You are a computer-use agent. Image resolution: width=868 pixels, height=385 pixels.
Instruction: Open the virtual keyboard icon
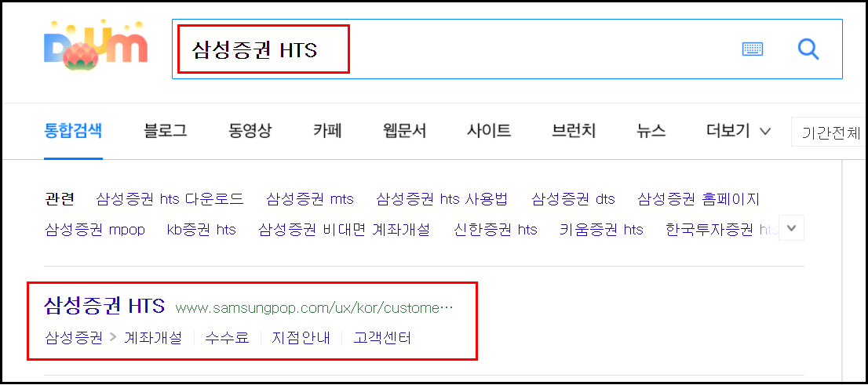[x=753, y=49]
